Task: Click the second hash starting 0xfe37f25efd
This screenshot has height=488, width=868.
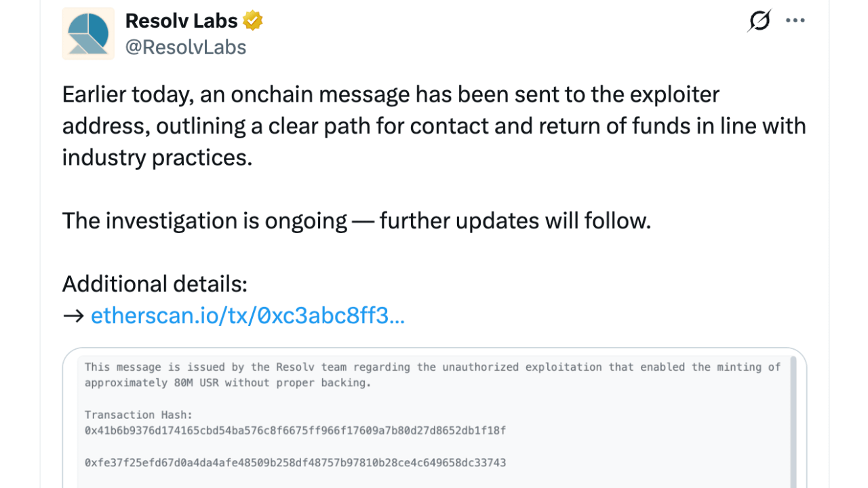Action: coord(295,463)
